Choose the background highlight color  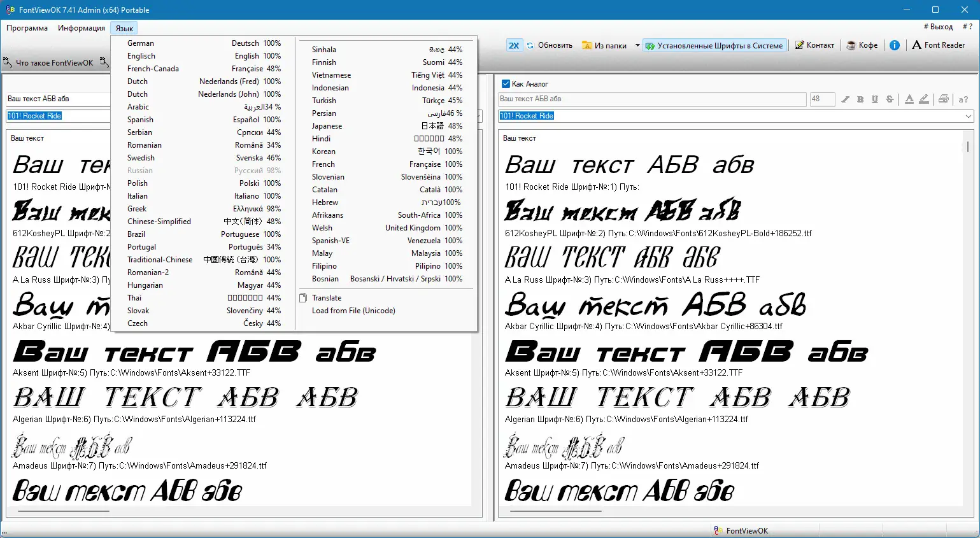924,99
